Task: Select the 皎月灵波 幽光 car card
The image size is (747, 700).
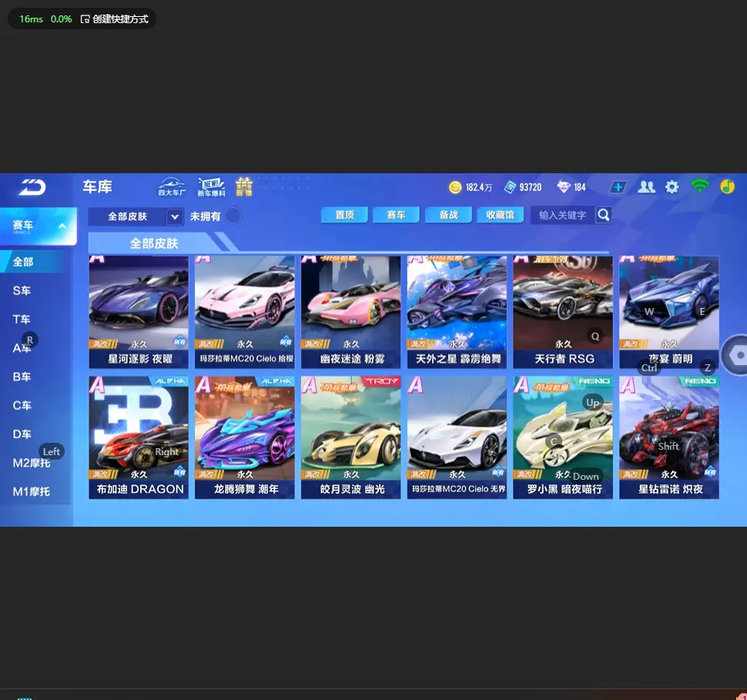Action: (x=350, y=437)
